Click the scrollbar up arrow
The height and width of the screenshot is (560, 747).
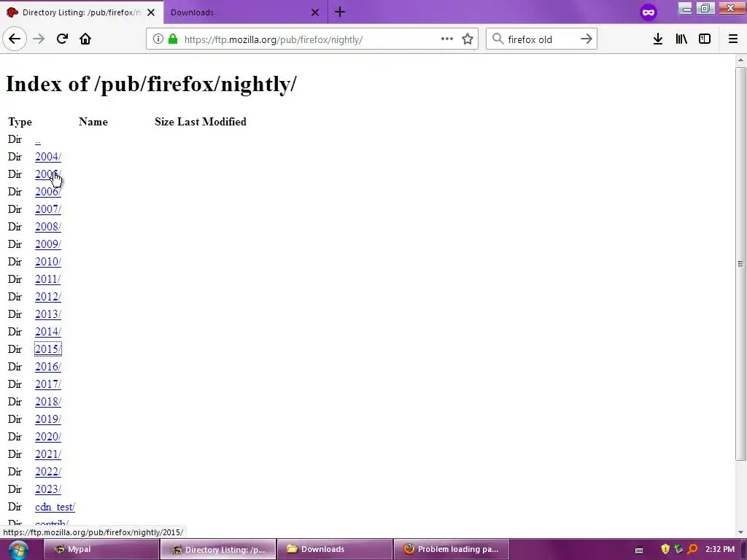(x=740, y=60)
